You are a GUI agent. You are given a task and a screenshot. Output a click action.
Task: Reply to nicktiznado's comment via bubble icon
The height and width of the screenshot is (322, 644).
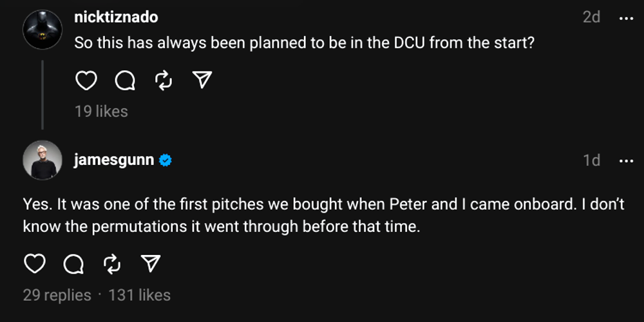tap(125, 80)
